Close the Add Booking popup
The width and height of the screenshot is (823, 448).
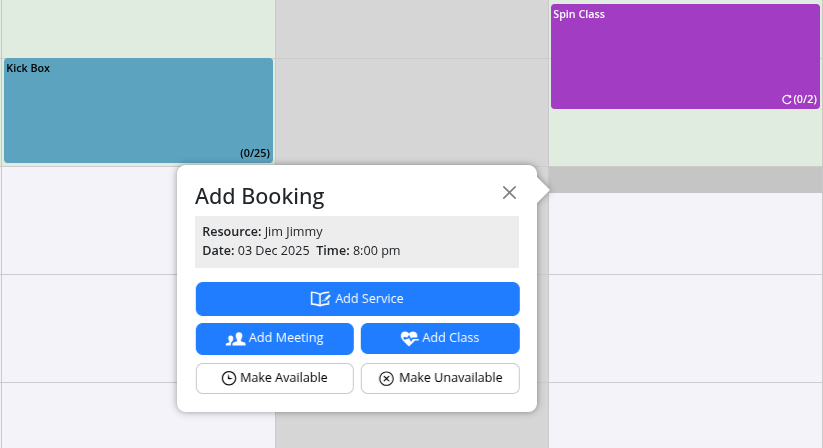point(509,193)
